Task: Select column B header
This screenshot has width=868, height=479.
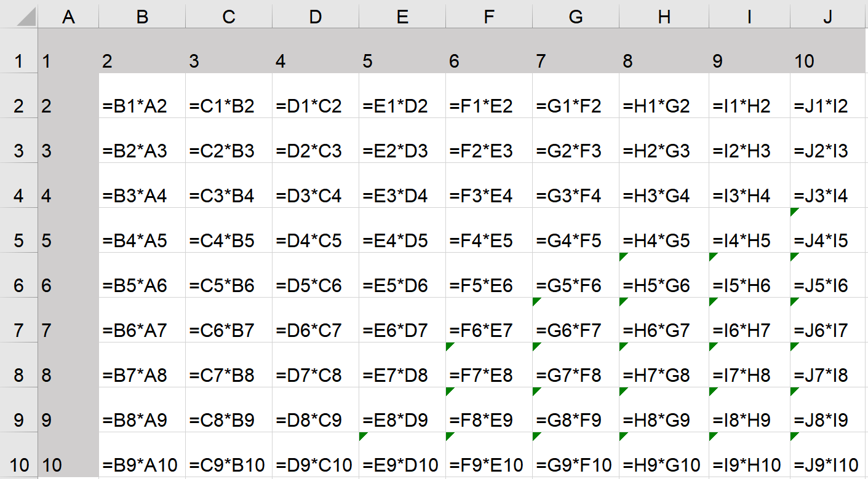Action: coord(142,15)
